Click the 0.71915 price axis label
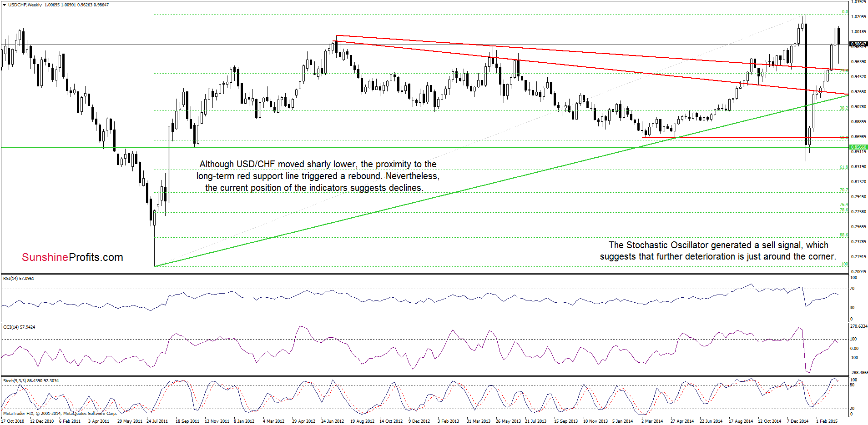868x425 pixels. pyautogui.click(x=859, y=257)
